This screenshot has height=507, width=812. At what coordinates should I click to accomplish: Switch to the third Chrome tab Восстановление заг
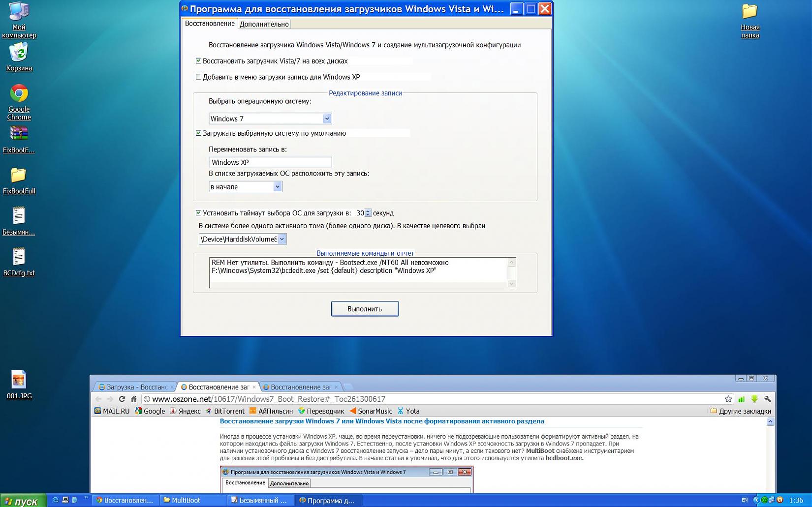300,387
